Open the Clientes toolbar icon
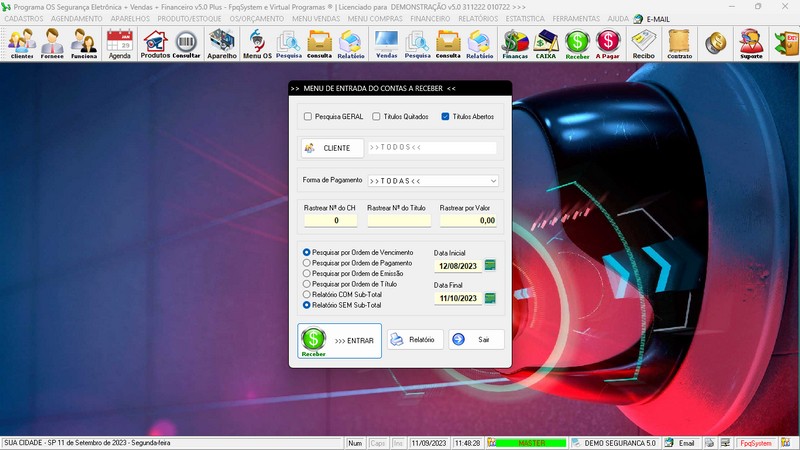The width and height of the screenshot is (800, 450). pyautogui.click(x=22, y=44)
